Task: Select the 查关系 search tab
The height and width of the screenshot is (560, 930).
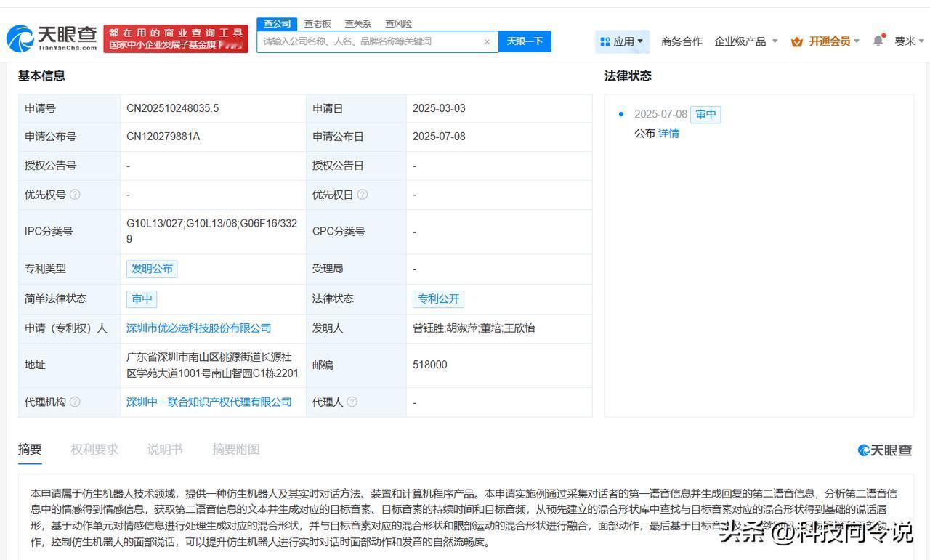Action: [x=358, y=23]
